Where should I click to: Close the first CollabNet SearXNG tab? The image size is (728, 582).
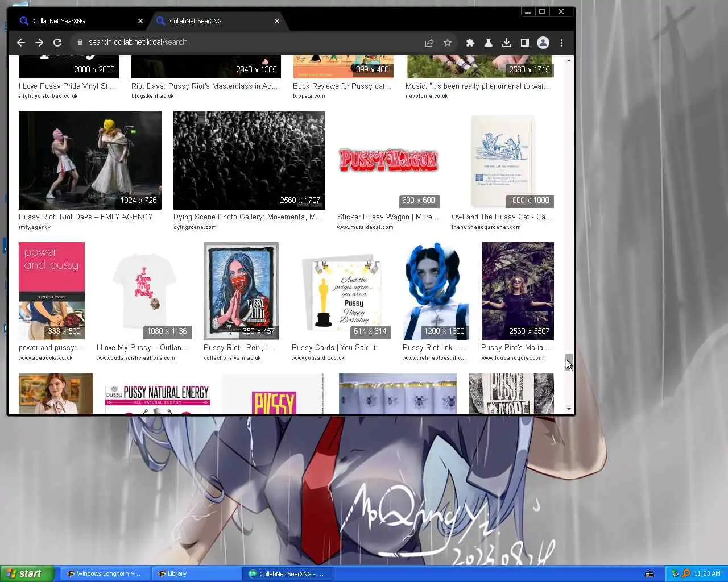[x=140, y=21]
